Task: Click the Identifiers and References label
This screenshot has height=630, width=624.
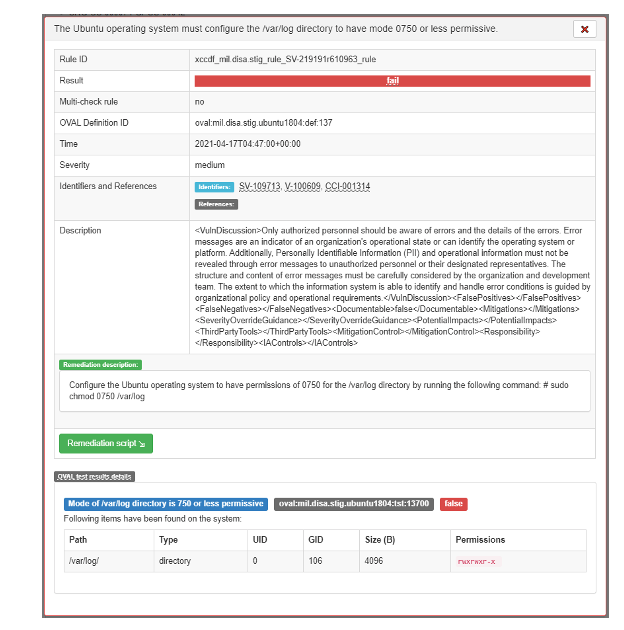Action: pos(108,186)
